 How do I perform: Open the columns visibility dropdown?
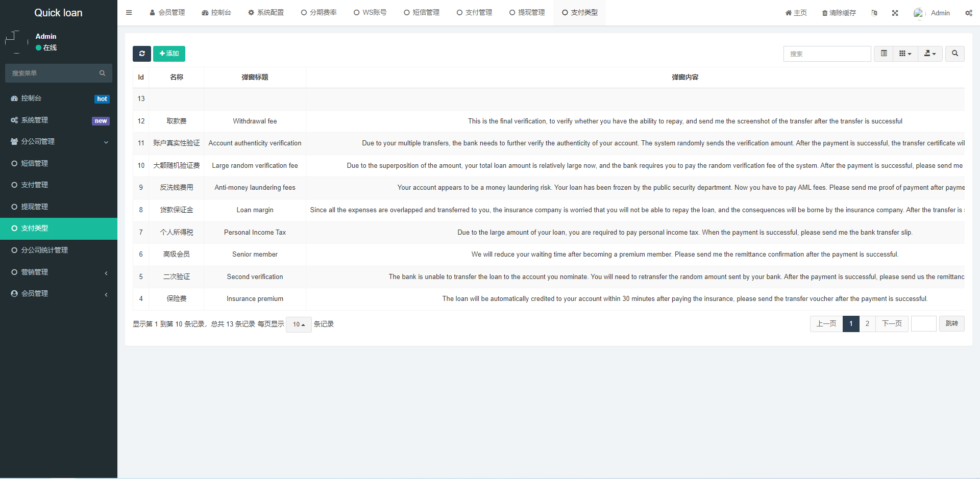pyautogui.click(x=905, y=54)
